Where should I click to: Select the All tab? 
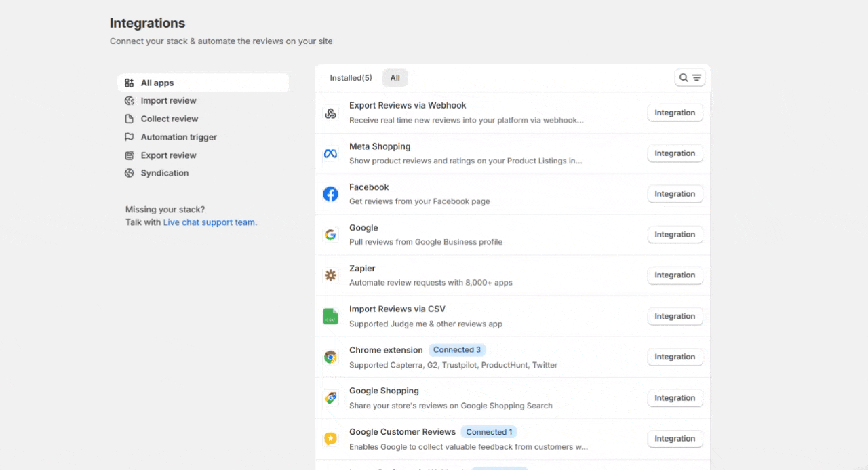pos(395,78)
